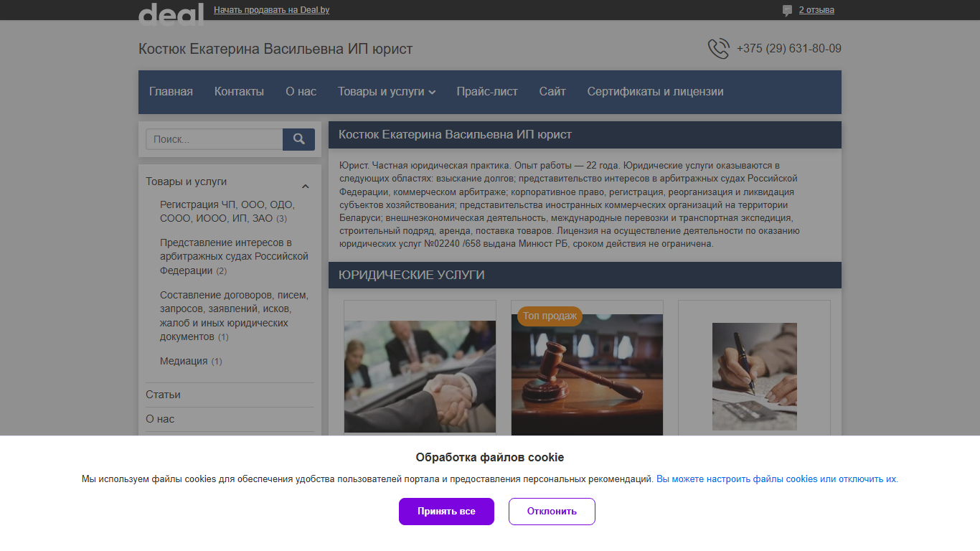
Task: Go to the Главная menu item
Action: pyautogui.click(x=171, y=92)
